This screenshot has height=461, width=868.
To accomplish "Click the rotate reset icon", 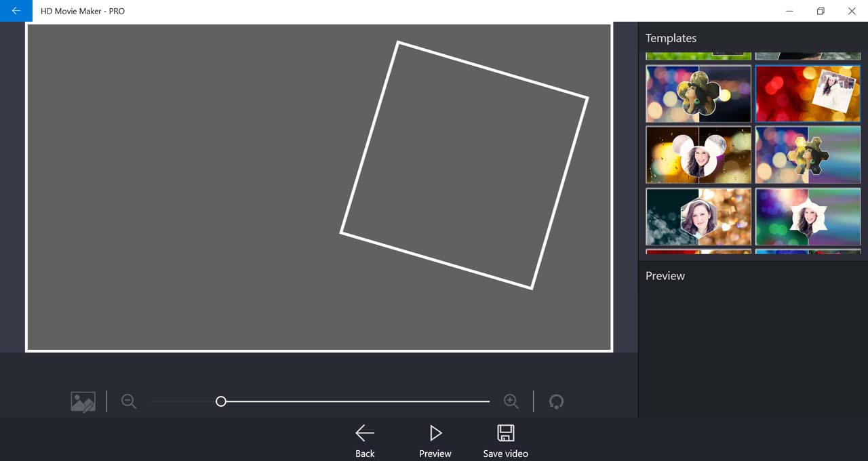I will (x=556, y=401).
